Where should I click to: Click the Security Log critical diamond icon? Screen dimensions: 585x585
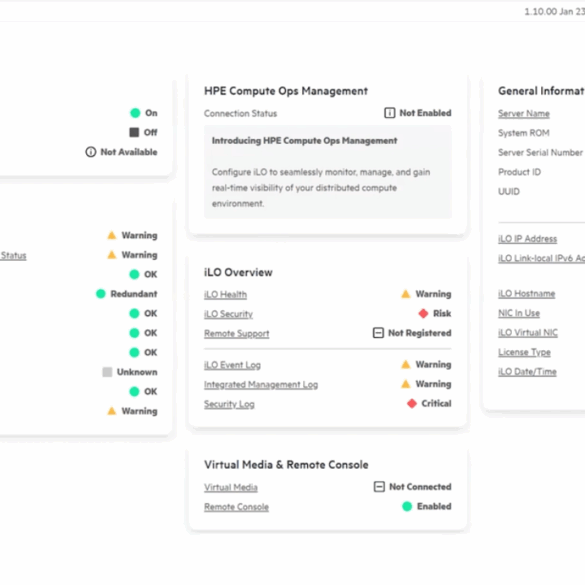pos(412,403)
